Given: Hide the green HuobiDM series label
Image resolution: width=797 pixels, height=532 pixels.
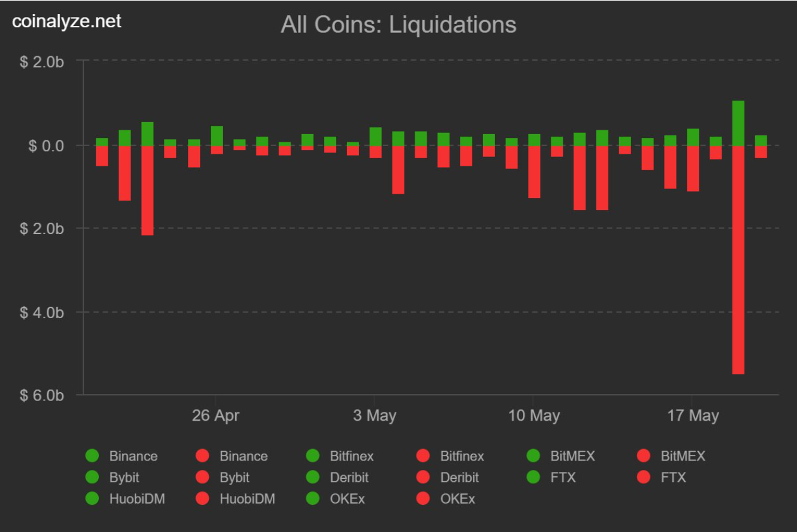Looking at the screenshot, I should pos(137,498).
